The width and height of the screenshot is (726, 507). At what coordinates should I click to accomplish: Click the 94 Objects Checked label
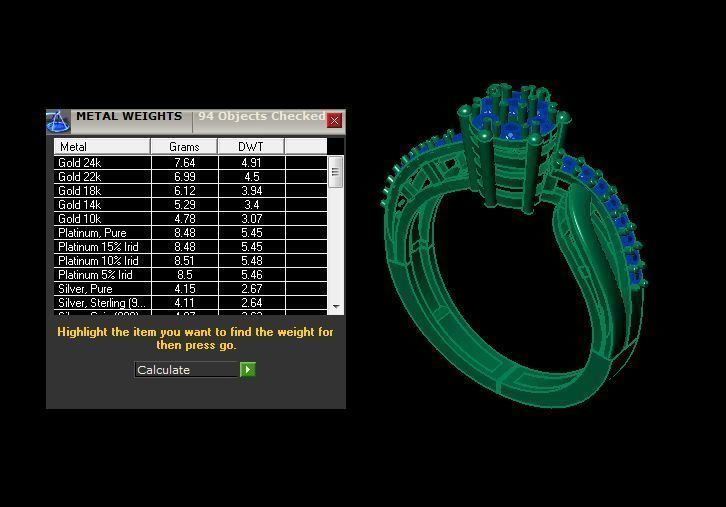pos(262,116)
